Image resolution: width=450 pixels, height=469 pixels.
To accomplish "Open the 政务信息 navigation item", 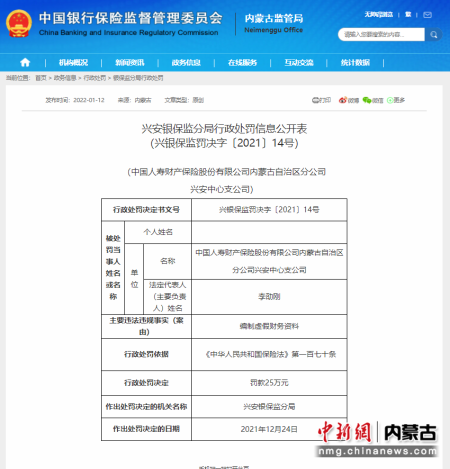I will 186,62.
